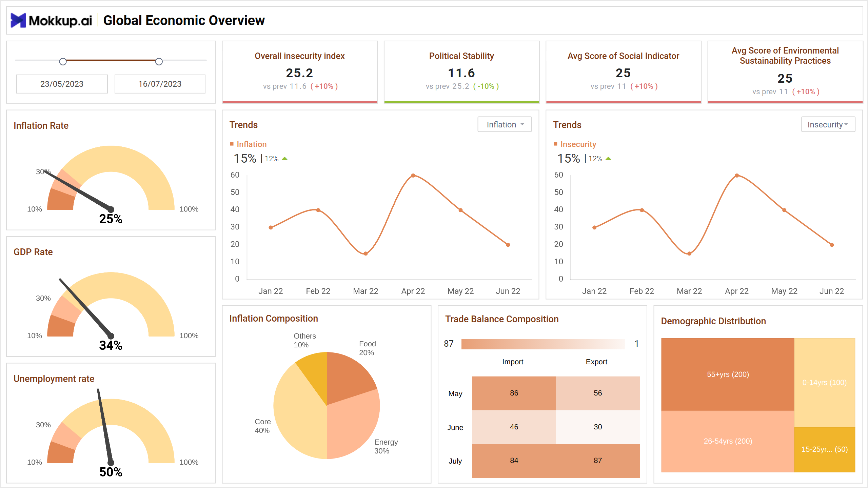Click the June Import cell 46

coord(514,427)
